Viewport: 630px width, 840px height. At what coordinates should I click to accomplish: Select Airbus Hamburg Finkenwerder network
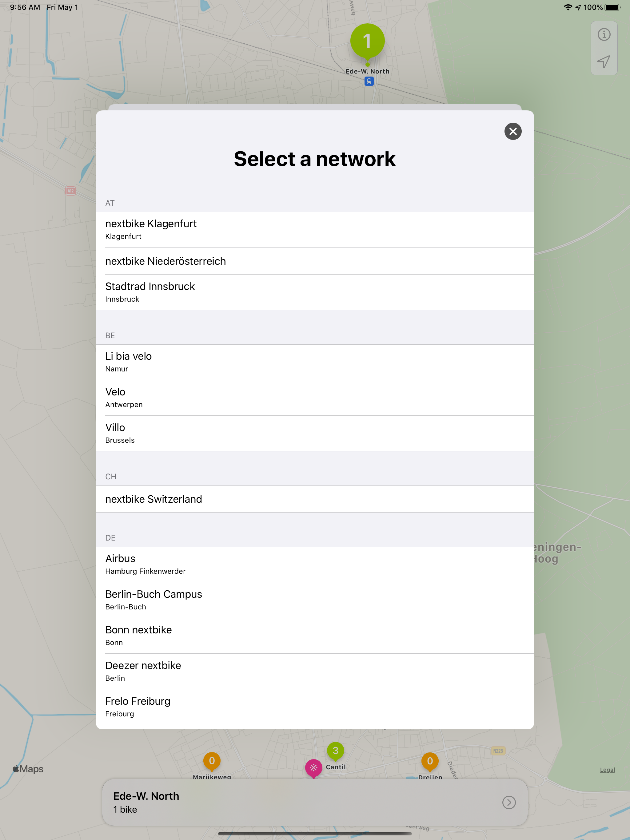coord(315,565)
